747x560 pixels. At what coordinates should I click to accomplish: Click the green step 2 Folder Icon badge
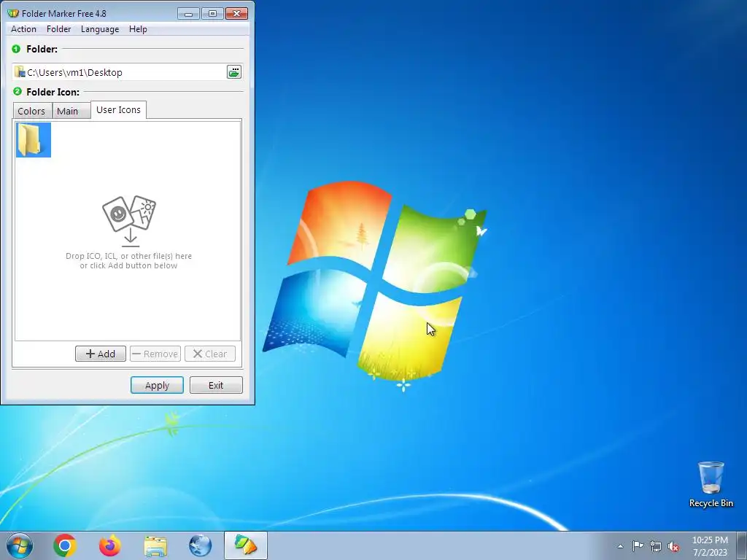[18, 91]
